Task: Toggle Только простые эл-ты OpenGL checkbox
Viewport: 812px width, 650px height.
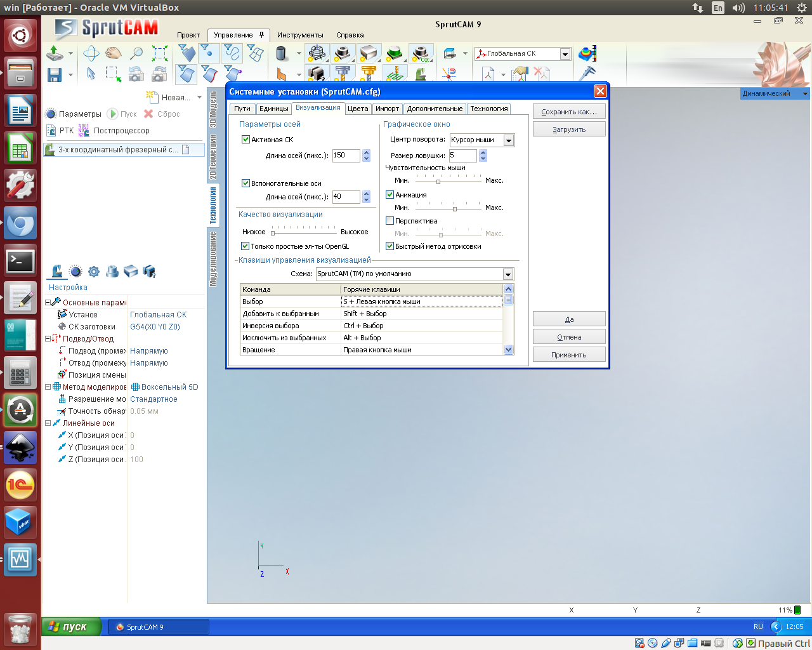Action: 245,246
